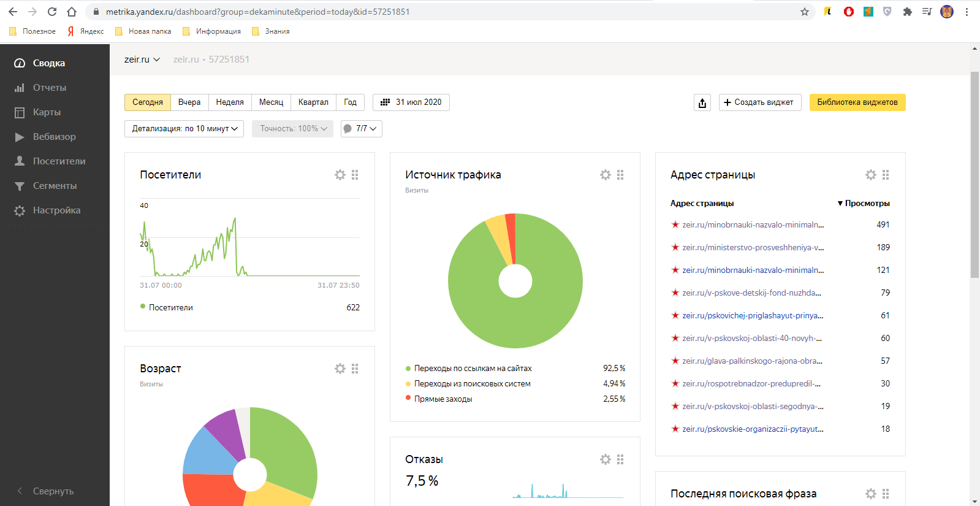Click drag handle of Адрес страницы widget
This screenshot has height=506, width=980.
tap(886, 175)
